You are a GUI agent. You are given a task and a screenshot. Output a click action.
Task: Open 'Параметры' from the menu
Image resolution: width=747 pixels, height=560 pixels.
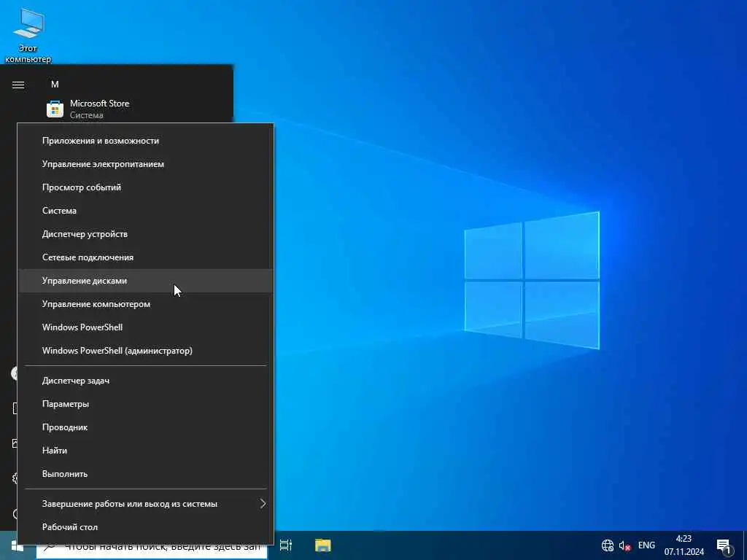145,404
